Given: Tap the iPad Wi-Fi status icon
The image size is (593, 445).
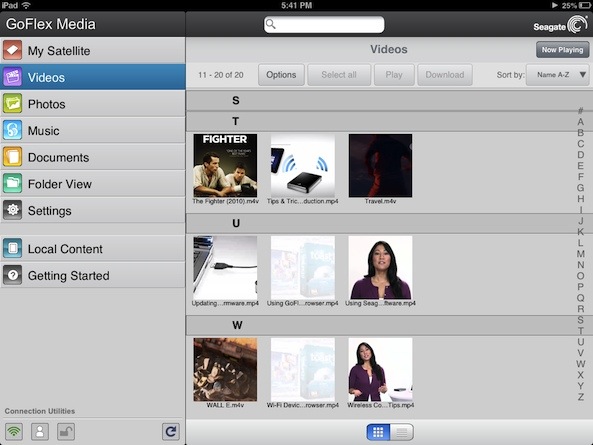Looking at the screenshot, I should (26, 5).
